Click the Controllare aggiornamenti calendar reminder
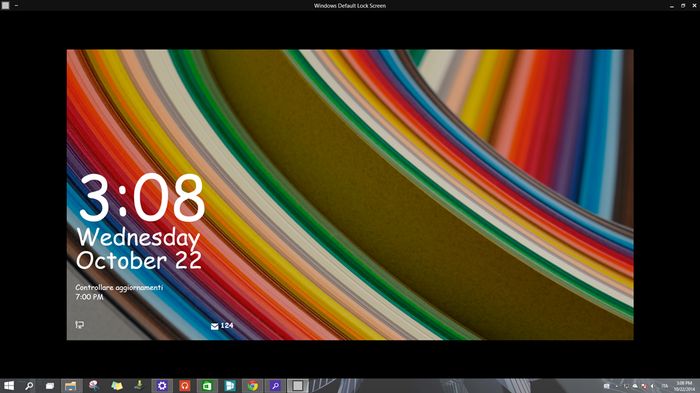 tap(119, 288)
